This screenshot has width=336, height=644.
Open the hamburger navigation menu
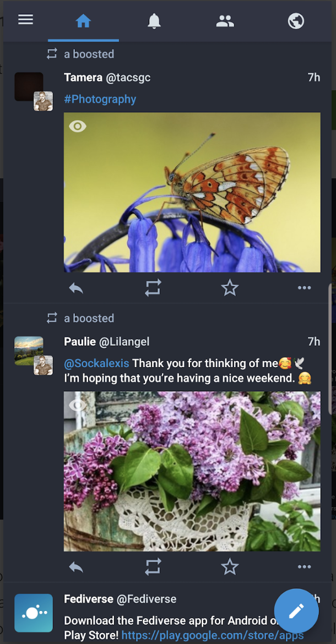click(26, 20)
